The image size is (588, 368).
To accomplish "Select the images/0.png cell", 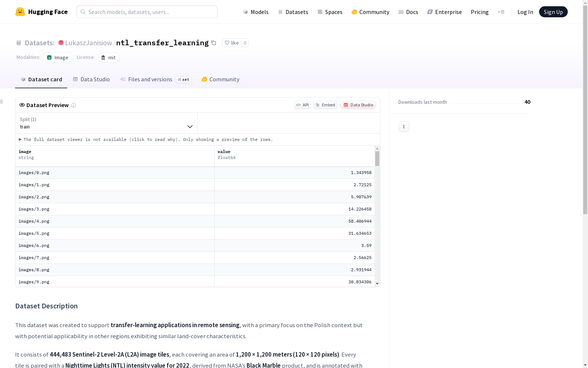I will (x=115, y=173).
